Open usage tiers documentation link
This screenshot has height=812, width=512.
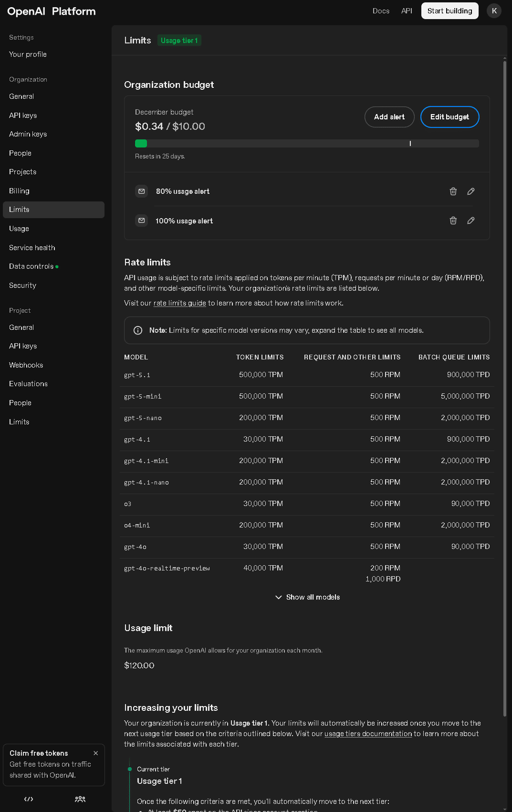click(368, 734)
